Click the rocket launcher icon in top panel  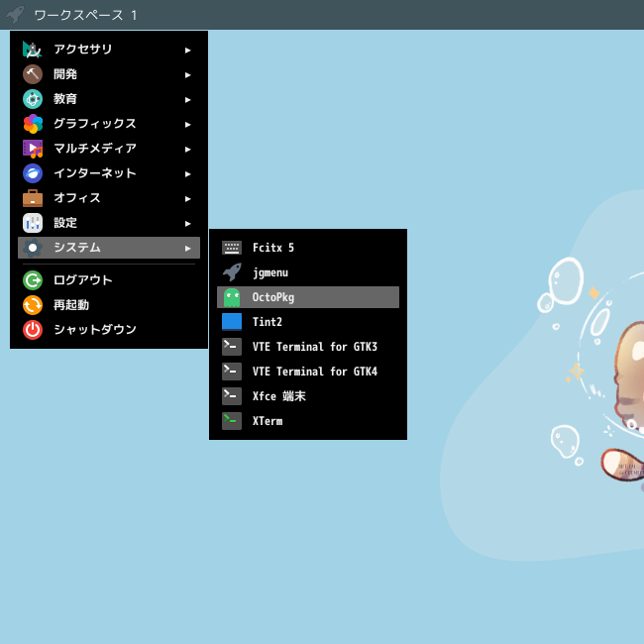(x=15, y=15)
